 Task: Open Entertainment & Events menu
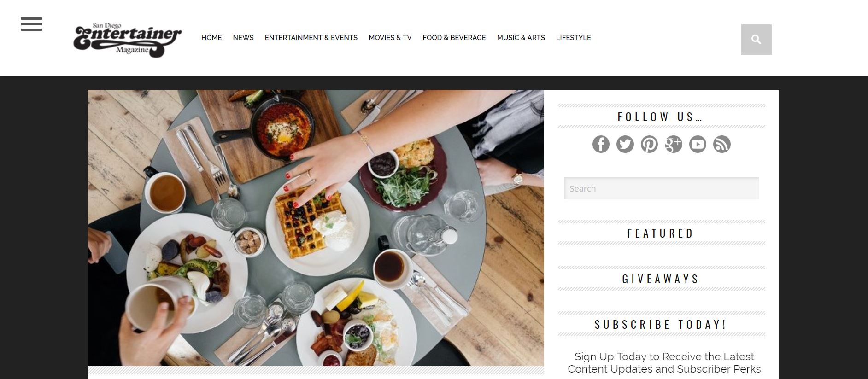point(311,38)
